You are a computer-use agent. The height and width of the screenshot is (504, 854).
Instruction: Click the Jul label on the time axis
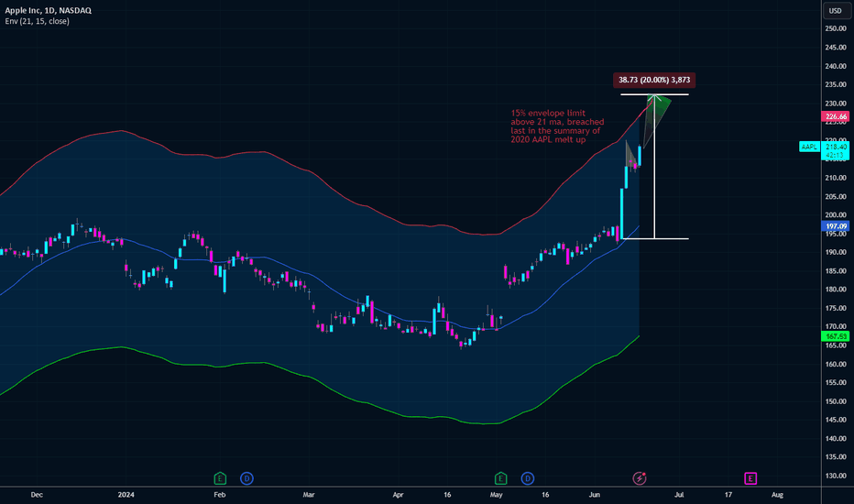coord(679,495)
